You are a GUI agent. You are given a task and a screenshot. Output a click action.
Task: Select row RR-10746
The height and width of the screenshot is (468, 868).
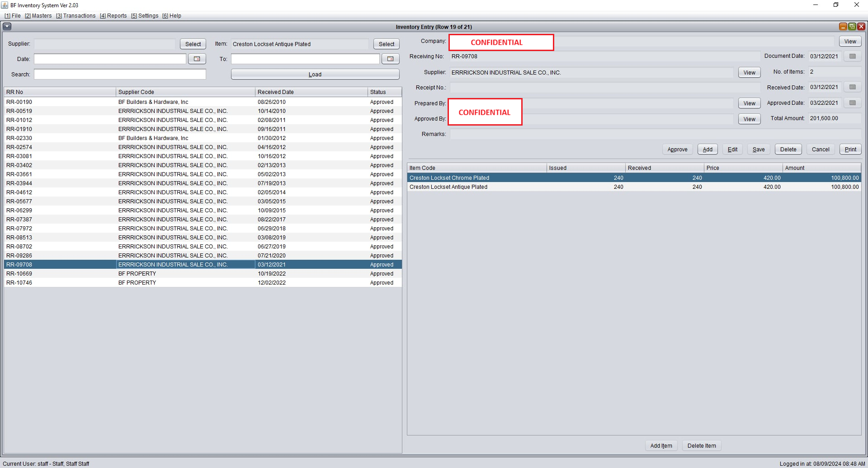click(x=203, y=283)
